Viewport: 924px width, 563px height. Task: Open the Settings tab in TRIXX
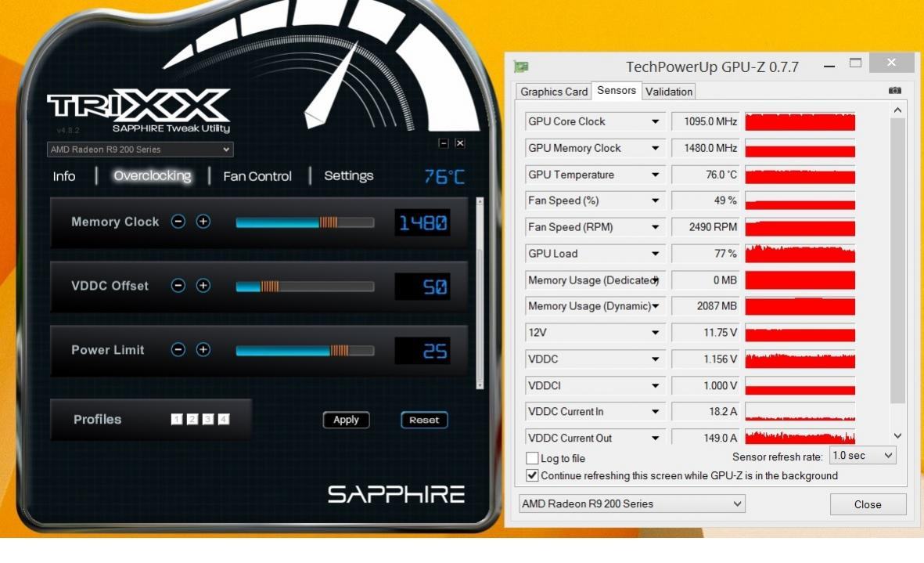[x=348, y=175]
